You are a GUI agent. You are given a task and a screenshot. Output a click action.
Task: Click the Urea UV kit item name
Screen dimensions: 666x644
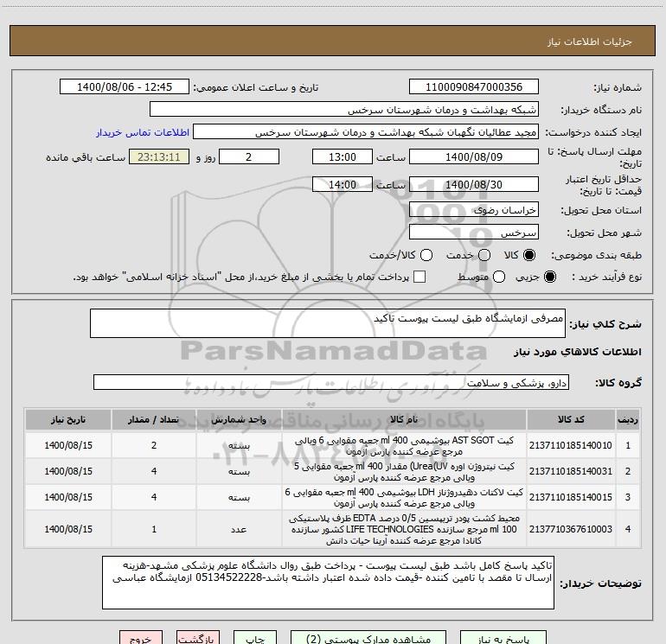coord(404,472)
